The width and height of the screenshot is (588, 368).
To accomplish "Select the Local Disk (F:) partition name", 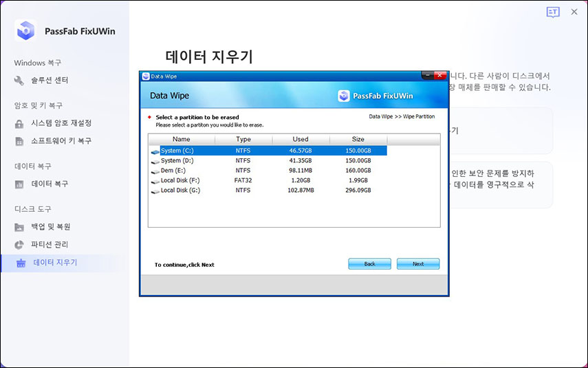I will [180, 180].
